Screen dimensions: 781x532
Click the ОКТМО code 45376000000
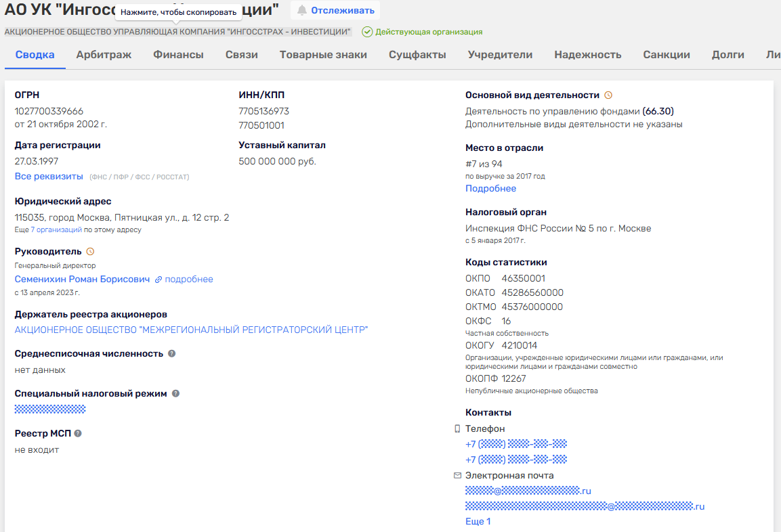point(532,307)
